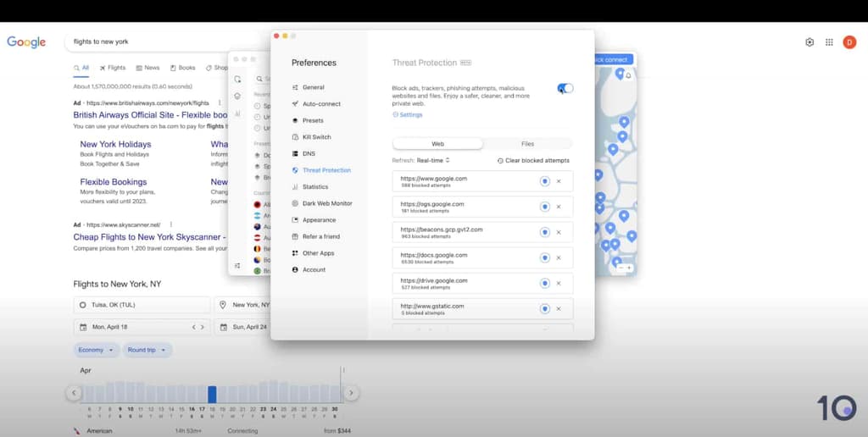Image resolution: width=868 pixels, height=437 pixels.
Task: Toggle shield for drive.google.com entry
Action: pos(545,283)
